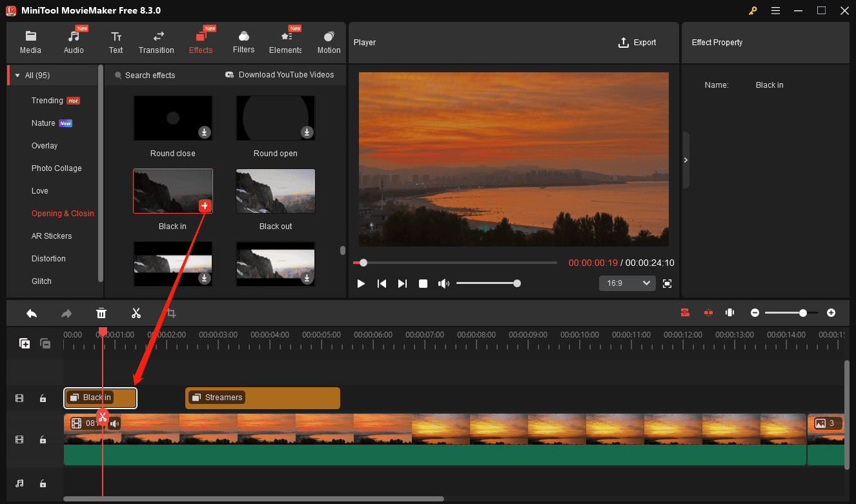Open the 16:9 aspect ratio dropdown
This screenshot has height=504, width=856.
pos(627,283)
